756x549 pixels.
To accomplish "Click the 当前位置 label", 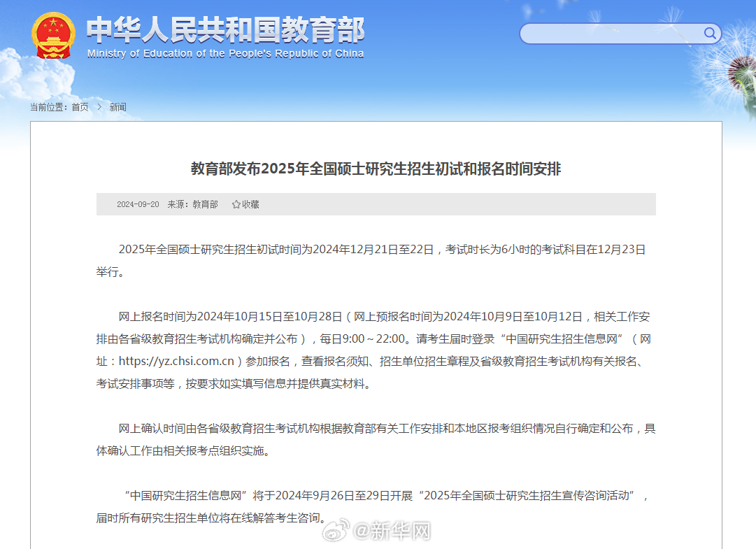I will 48,107.
